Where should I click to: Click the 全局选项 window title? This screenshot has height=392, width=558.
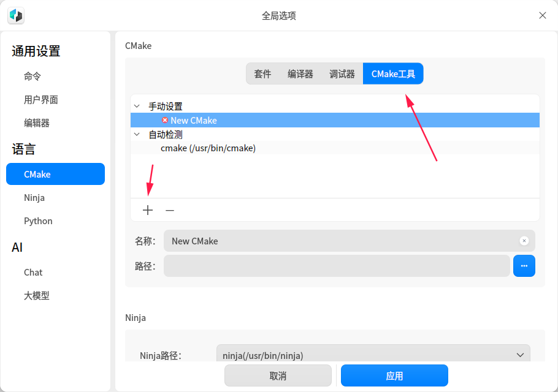279,16
